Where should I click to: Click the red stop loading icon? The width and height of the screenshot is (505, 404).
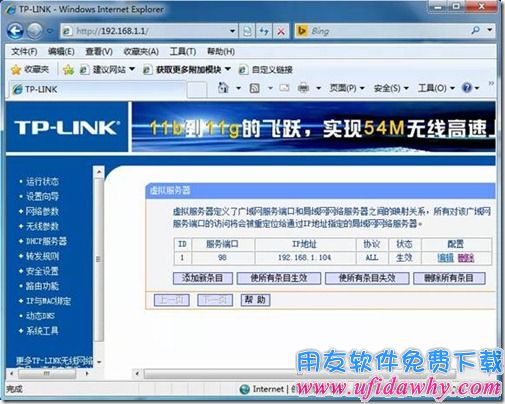click(x=281, y=31)
